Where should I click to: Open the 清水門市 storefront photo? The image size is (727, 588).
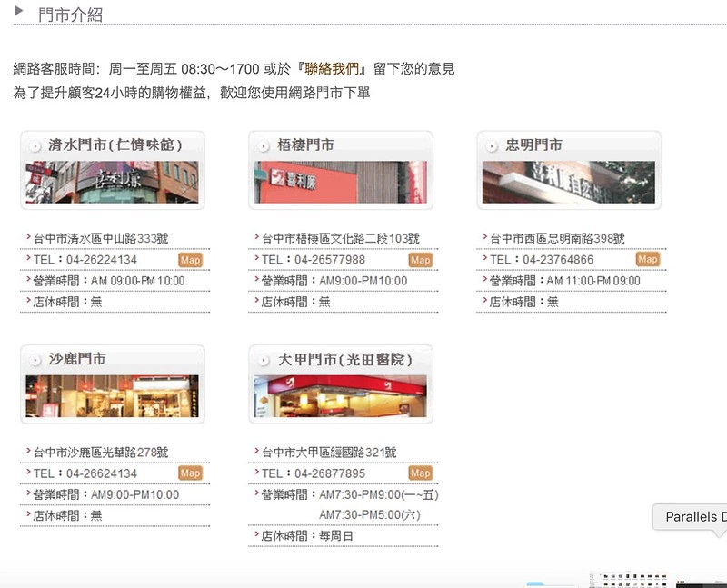click(x=112, y=182)
